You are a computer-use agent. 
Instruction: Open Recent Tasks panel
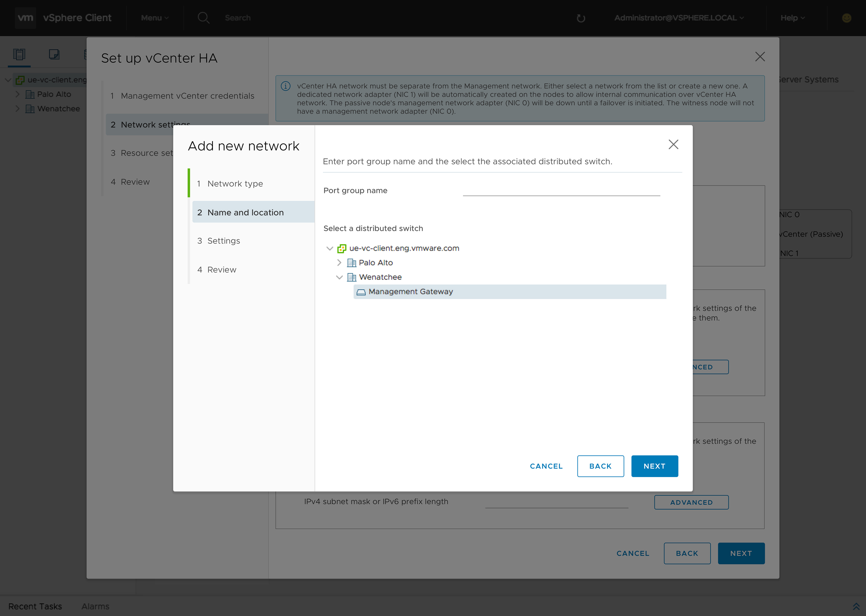(x=35, y=606)
